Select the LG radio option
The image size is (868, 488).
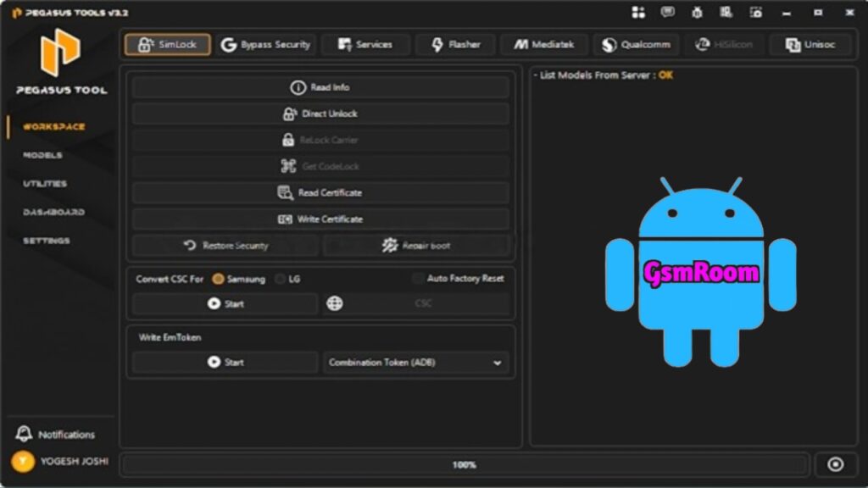(281, 279)
